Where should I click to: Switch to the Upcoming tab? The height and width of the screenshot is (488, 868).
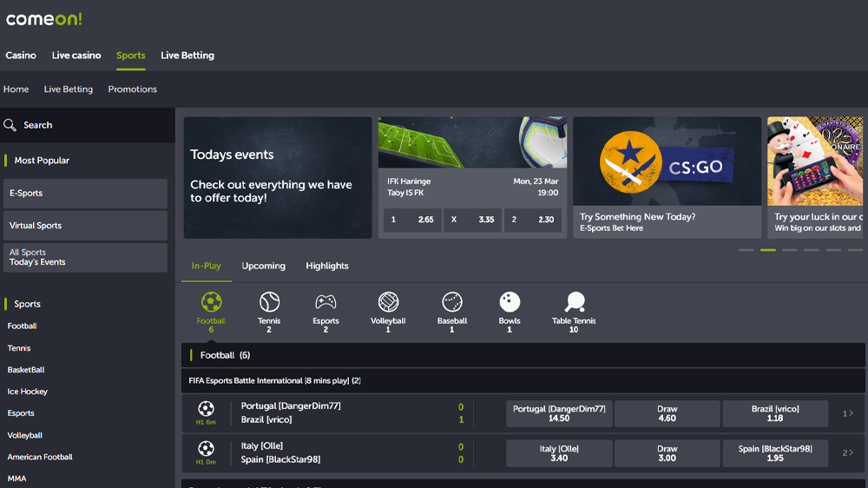click(264, 266)
